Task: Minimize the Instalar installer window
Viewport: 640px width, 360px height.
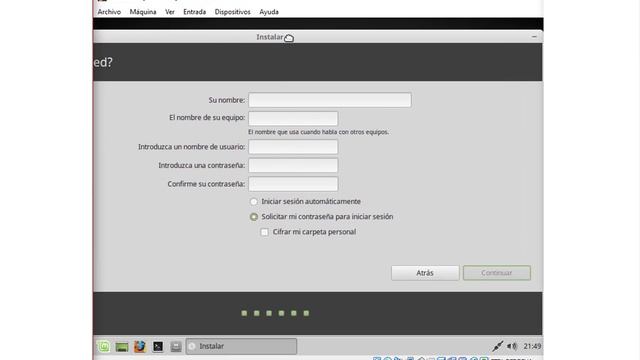Action: 534,37
